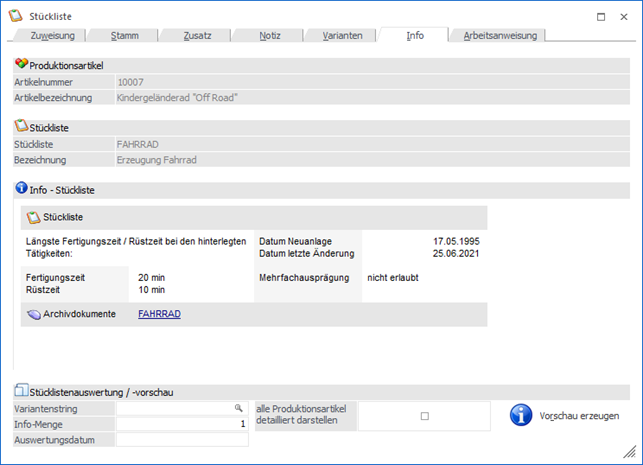This screenshot has width=643, height=465.
Task: Click the Stückliste section header icon
Action: (21, 127)
